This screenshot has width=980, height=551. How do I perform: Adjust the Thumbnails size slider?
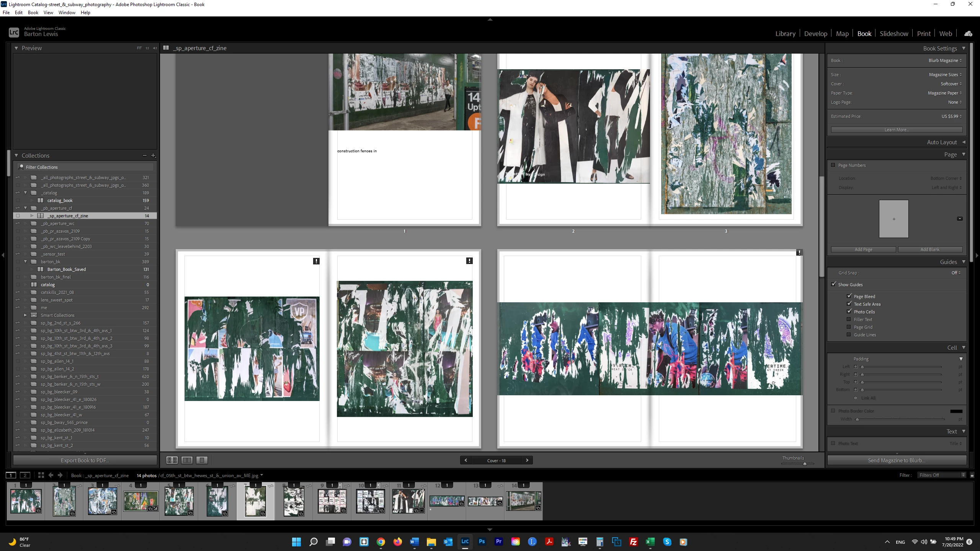coord(805,464)
